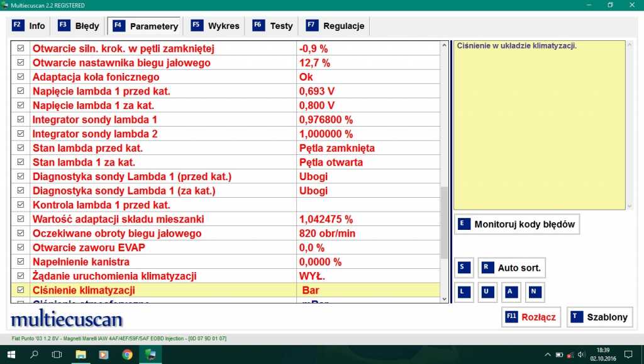Screen dimensions: 644x364
Task: Click the S shortcut button
Action: click(465, 268)
